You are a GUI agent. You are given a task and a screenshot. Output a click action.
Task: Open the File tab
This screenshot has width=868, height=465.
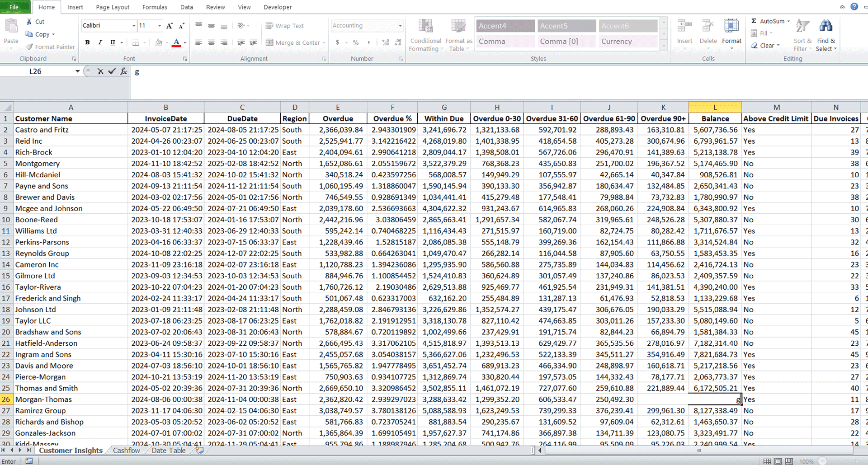tap(14, 7)
